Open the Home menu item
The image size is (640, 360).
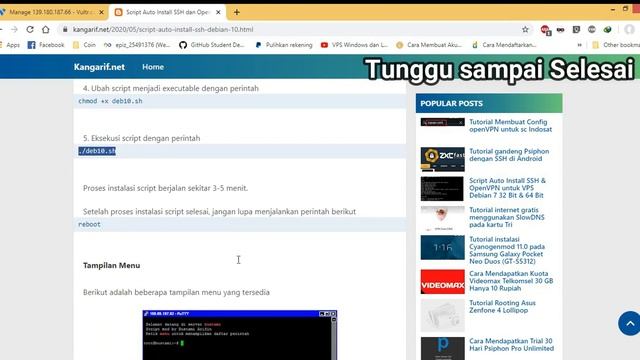(153, 67)
